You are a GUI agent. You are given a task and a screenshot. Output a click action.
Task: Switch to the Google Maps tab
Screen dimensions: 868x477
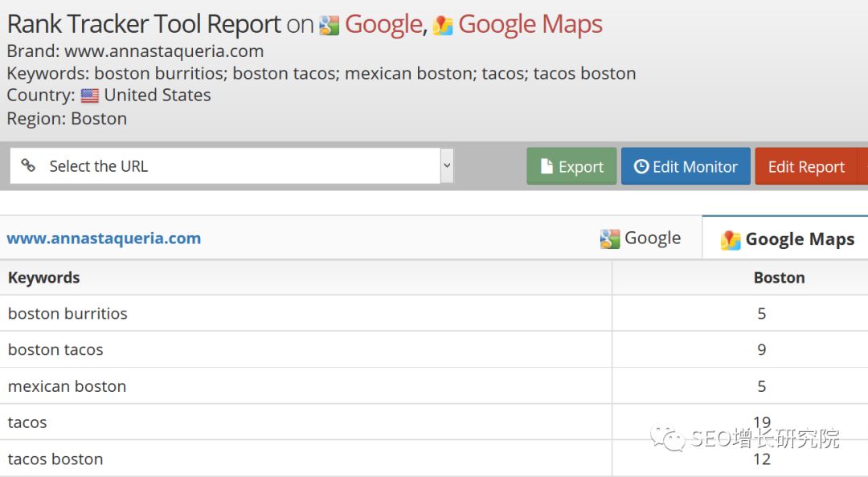pyautogui.click(x=787, y=238)
